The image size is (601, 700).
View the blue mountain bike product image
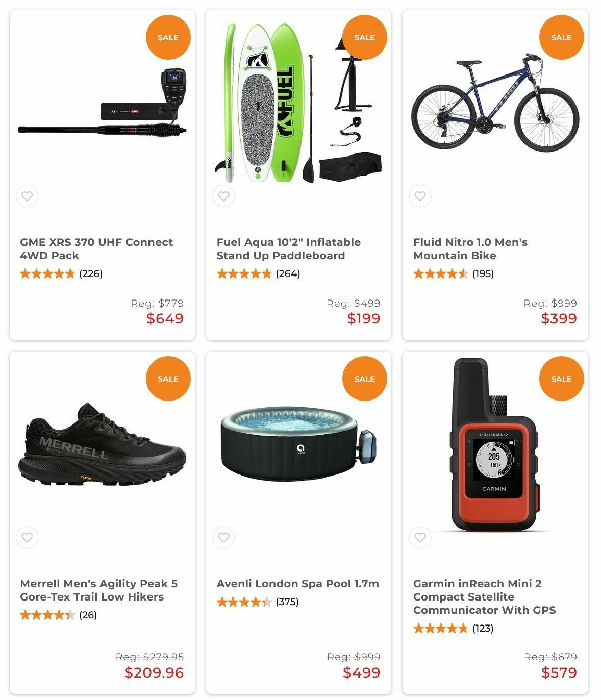pos(495,102)
